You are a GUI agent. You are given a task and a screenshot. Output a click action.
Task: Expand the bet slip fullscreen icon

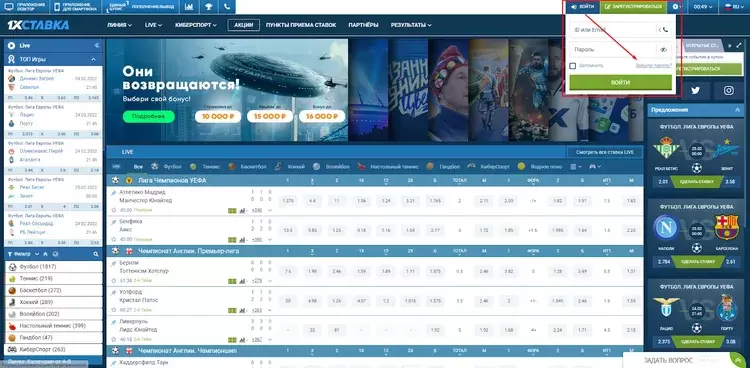739,45
